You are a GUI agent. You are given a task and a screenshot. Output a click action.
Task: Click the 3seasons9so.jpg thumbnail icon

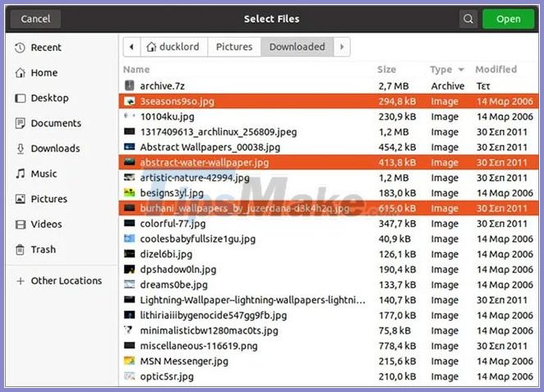(129, 101)
